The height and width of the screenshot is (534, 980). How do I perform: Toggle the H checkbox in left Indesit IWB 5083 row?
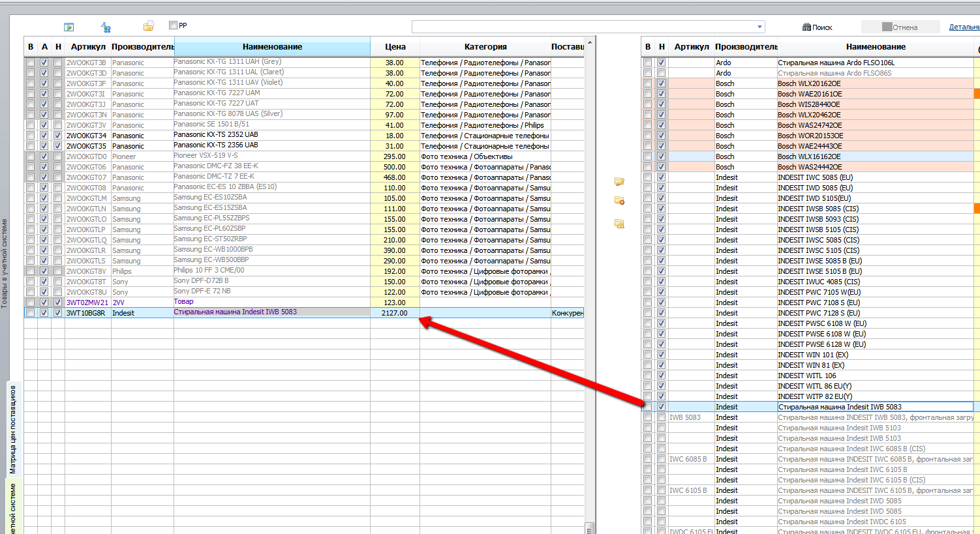pos(57,313)
